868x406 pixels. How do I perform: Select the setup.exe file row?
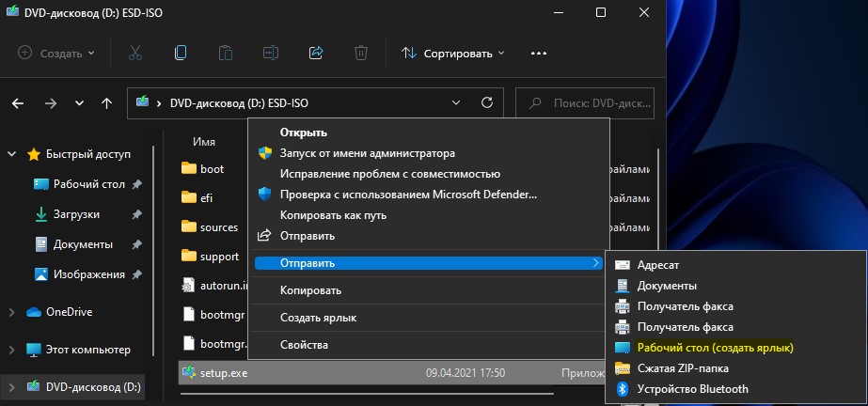(x=392, y=373)
